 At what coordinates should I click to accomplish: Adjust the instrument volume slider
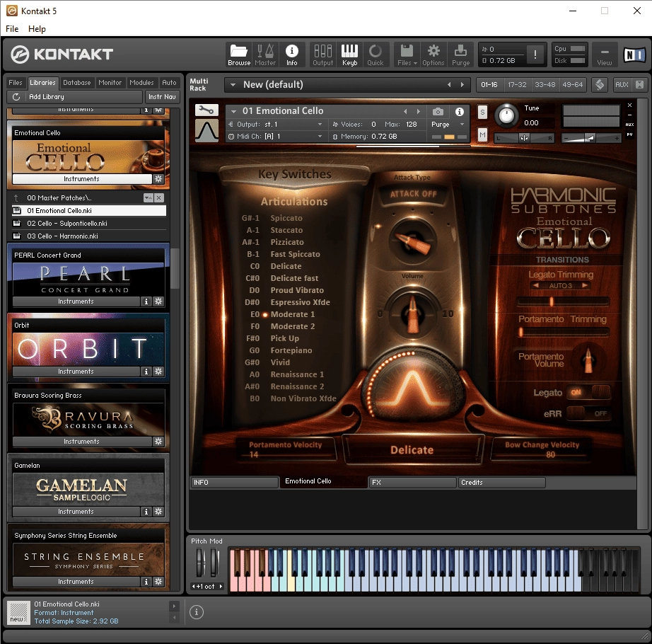590,139
